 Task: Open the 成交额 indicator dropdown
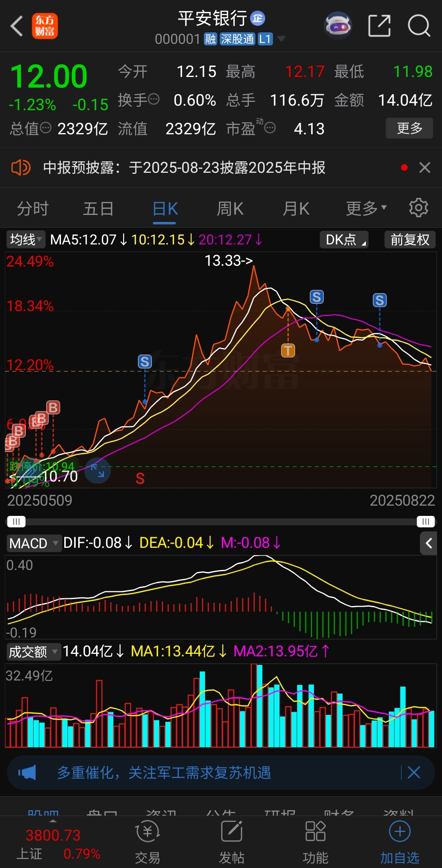(x=34, y=651)
